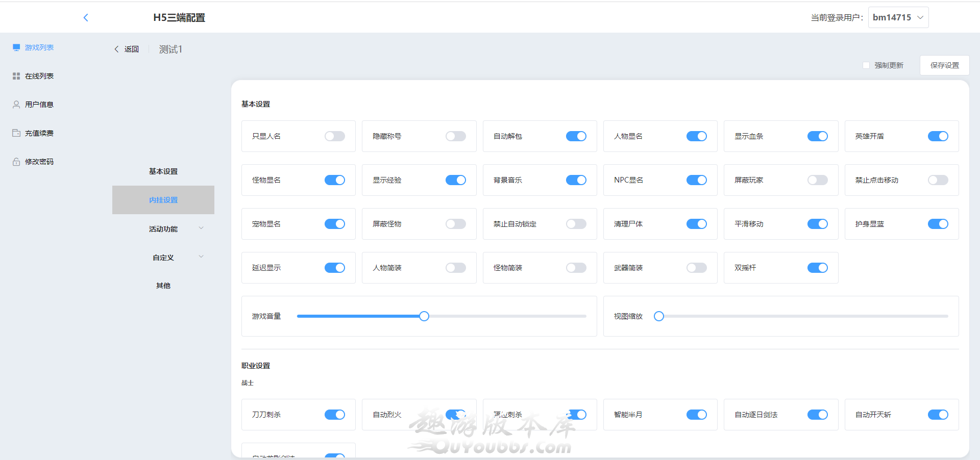
Task: Disable the 自动解包 switch
Action: point(576,136)
